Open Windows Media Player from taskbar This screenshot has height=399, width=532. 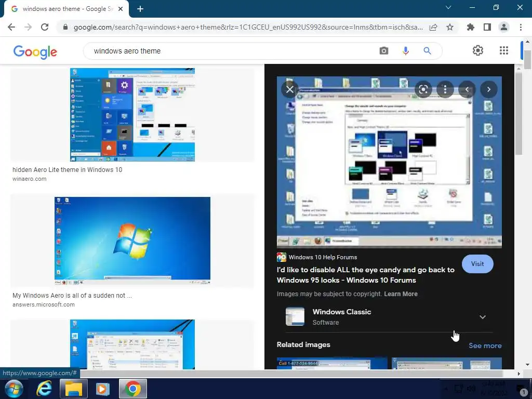pos(103,389)
